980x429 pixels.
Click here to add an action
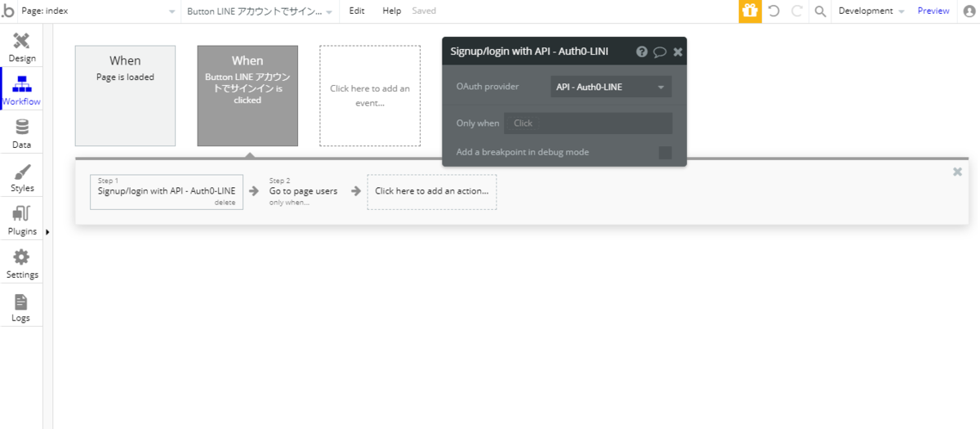point(432,191)
